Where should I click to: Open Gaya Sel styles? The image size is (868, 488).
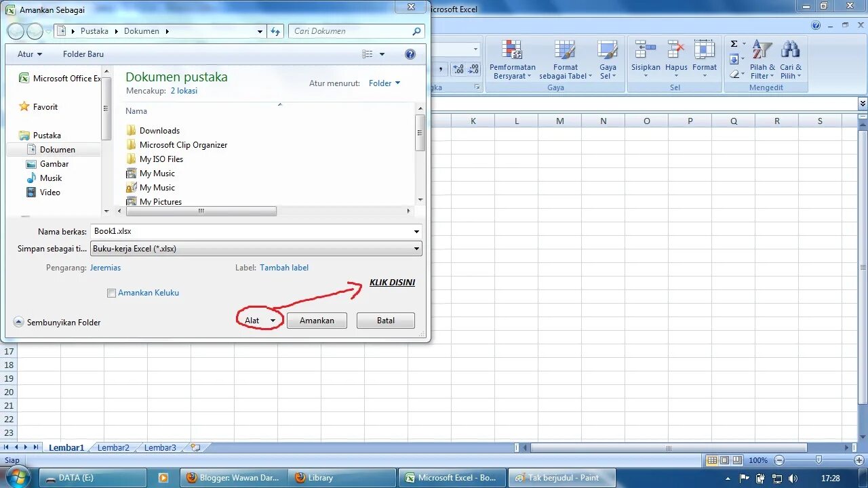(x=608, y=60)
